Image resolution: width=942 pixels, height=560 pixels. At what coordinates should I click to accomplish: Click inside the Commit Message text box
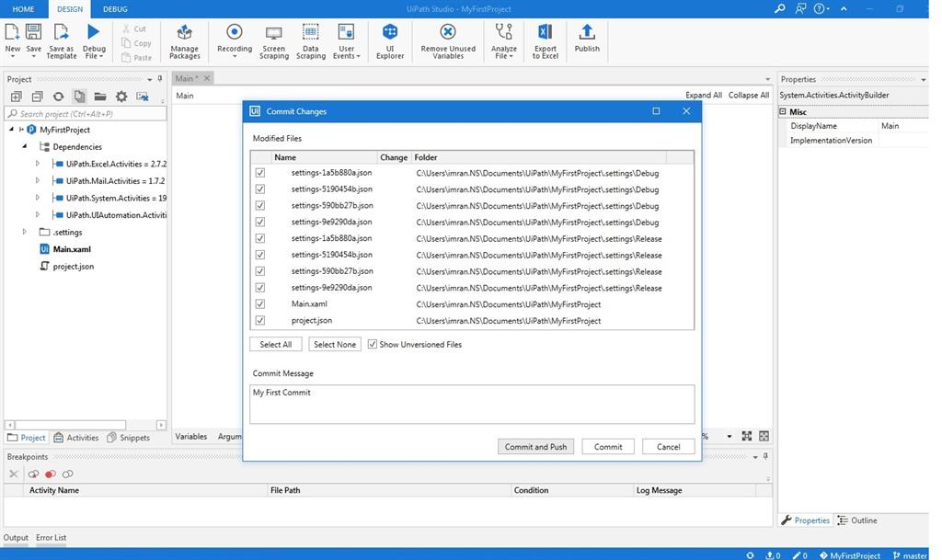pos(471,405)
